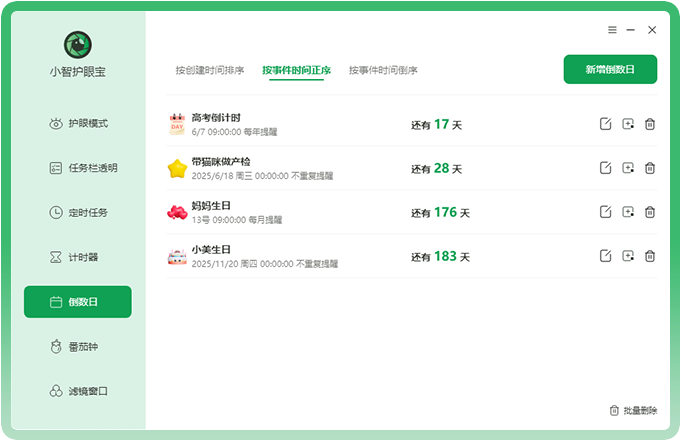This screenshot has width=681, height=441.
Task: Click the add-to-desktop icon for 妈妈生日
Action: (x=627, y=212)
